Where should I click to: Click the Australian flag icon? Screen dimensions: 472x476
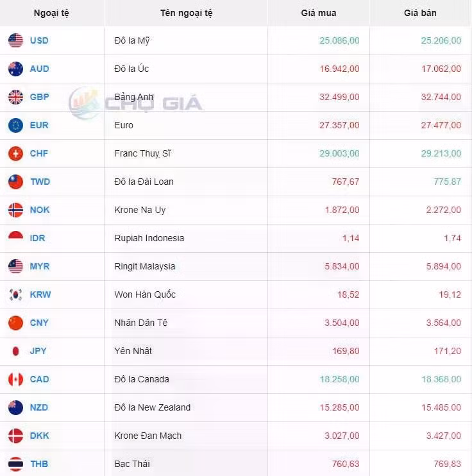(16, 69)
